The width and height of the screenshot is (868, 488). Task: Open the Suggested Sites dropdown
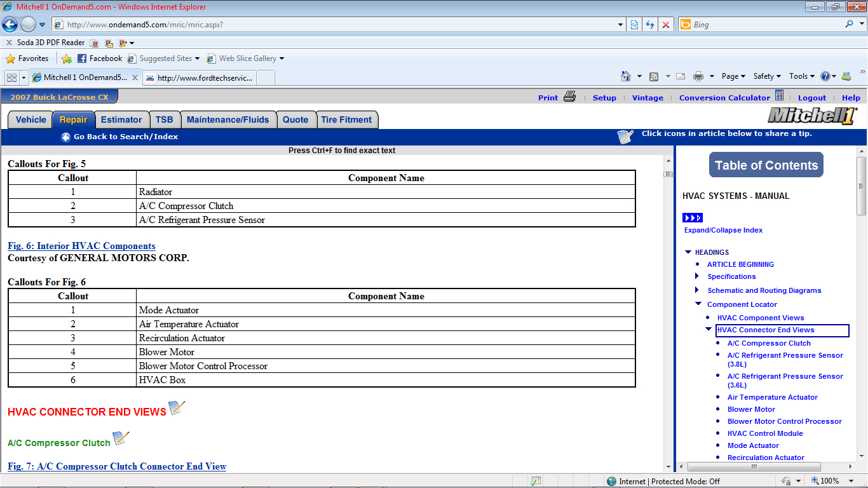coord(197,58)
